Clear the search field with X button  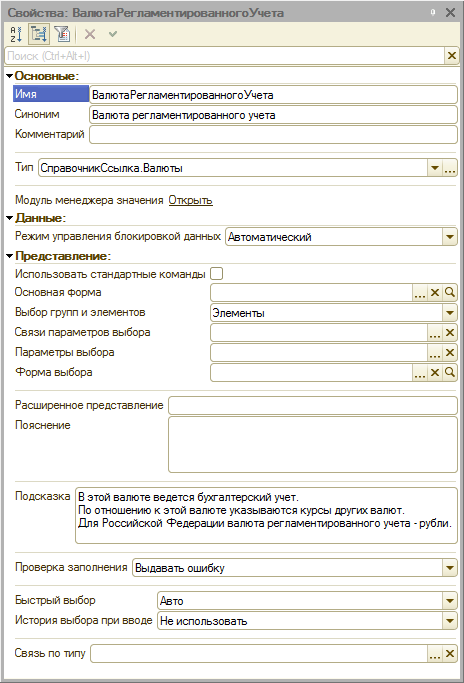pyautogui.click(x=452, y=56)
